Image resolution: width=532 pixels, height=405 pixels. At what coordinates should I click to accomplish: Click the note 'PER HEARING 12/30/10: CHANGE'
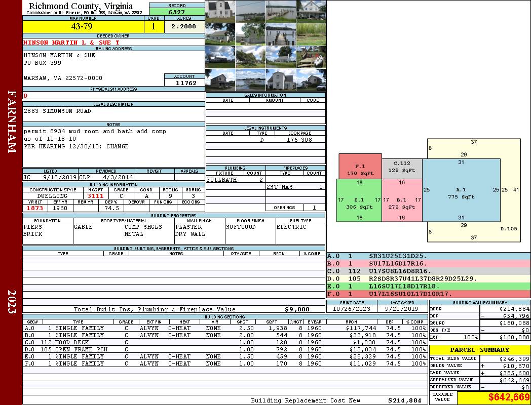coord(76,146)
